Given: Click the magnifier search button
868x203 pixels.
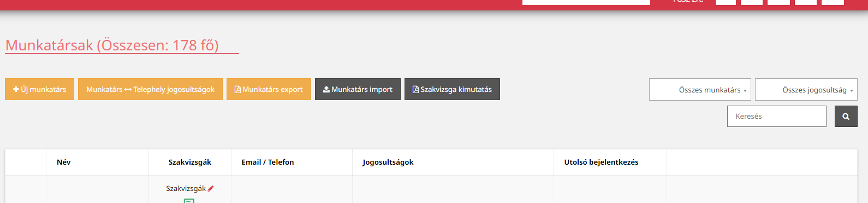Looking at the screenshot, I should (846, 117).
